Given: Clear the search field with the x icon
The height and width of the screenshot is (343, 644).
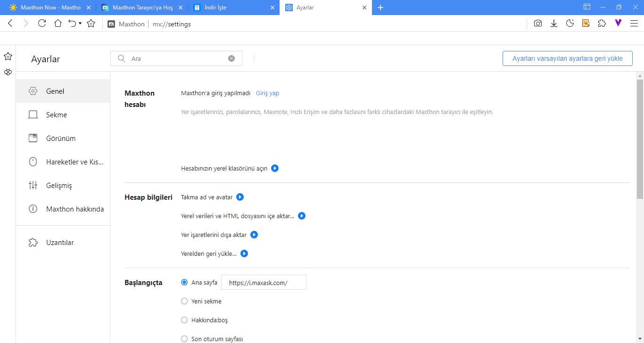Looking at the screenshot, I should coord(231,58).
